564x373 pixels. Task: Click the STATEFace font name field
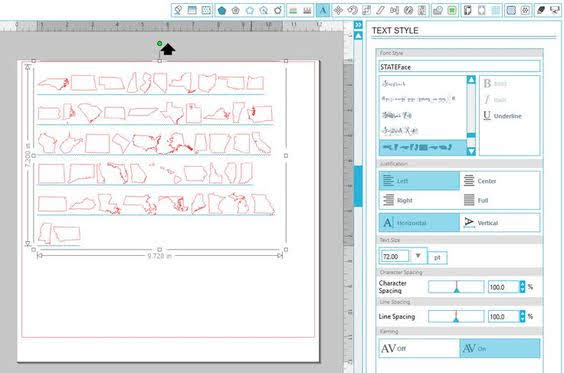(x=459, y=67)
